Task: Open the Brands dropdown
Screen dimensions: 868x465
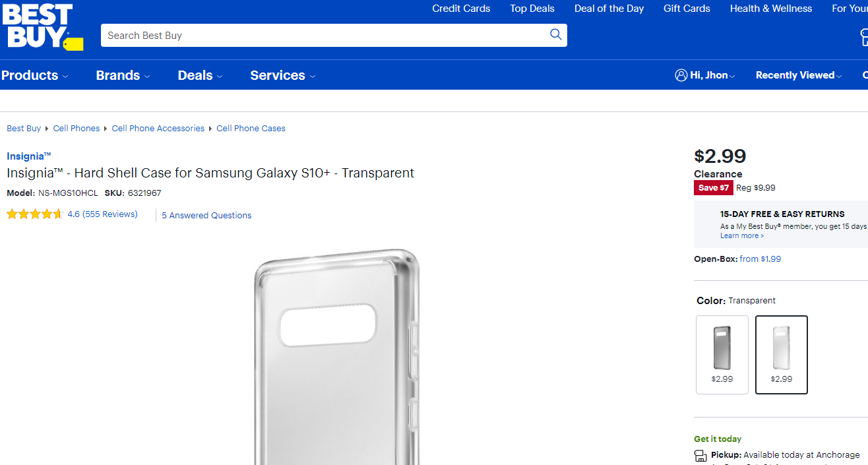Action: [x=123, y=75]
